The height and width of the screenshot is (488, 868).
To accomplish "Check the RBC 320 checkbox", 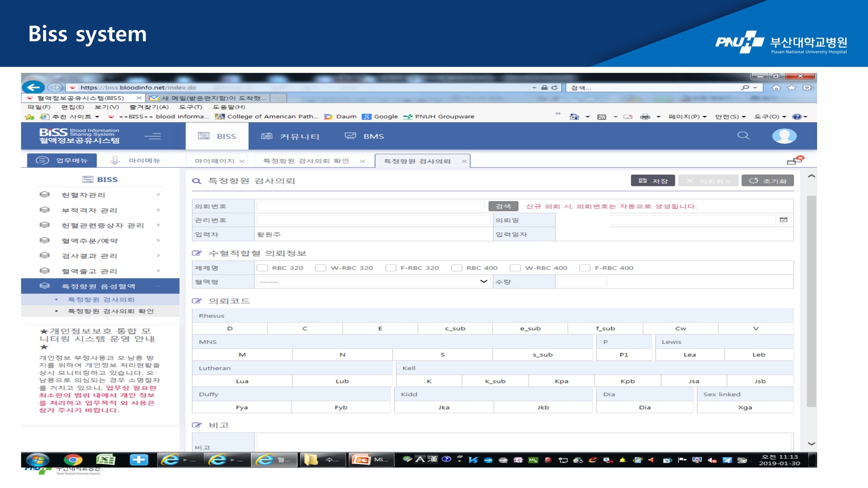I will click(262, 268).
